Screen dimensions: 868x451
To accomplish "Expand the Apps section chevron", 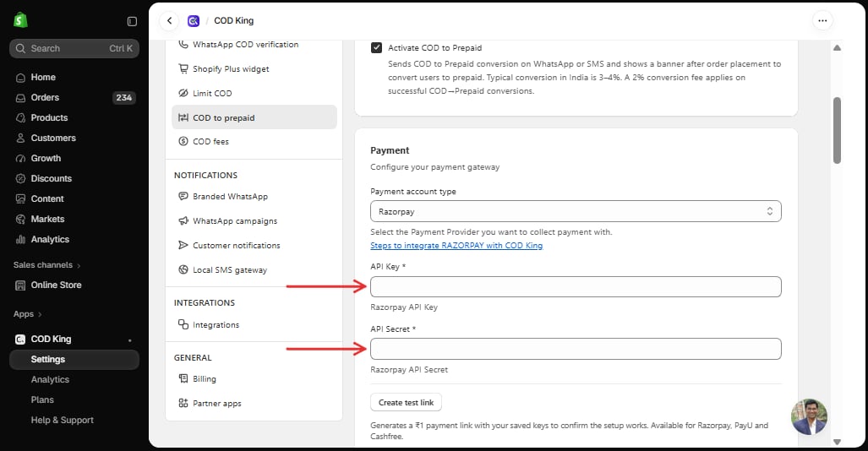I will [40, 314].
